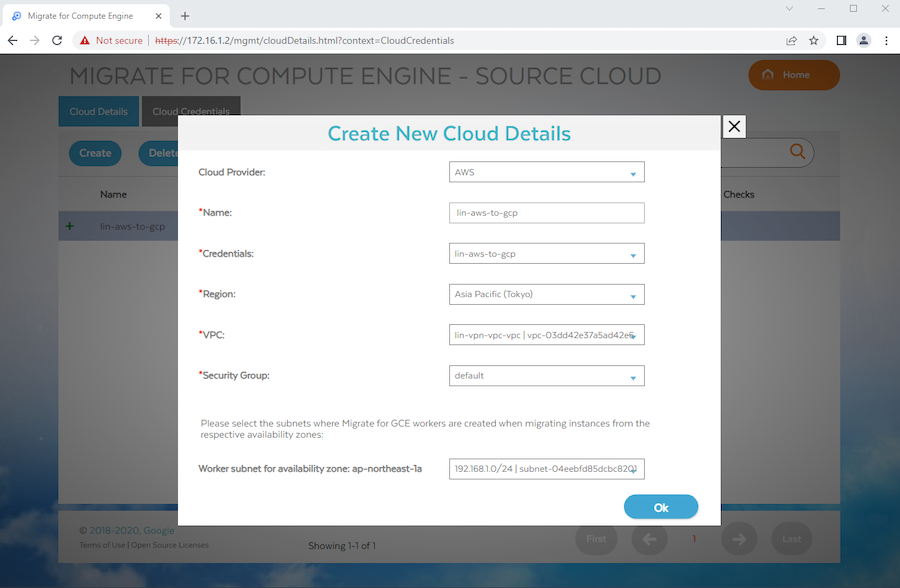900x588 pixels.
Task: Switch to the Cloud Credentials tab
Action: [191, 111]
